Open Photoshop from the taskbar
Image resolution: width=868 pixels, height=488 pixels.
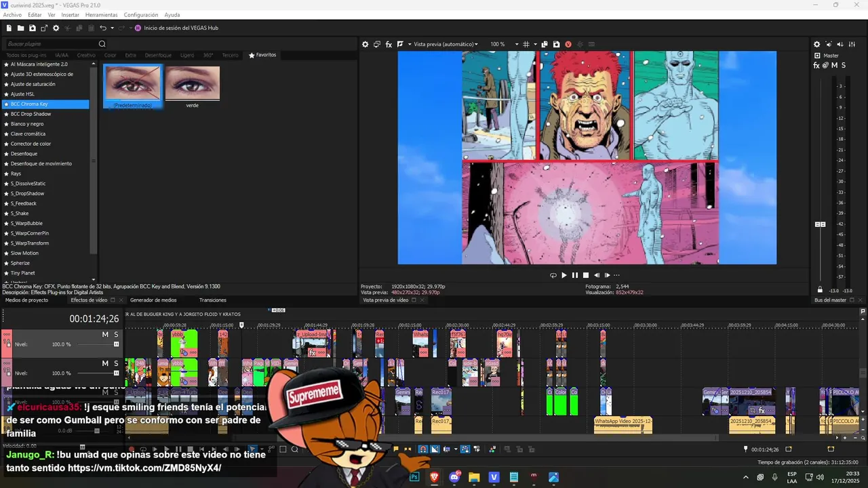click(414, 477)
